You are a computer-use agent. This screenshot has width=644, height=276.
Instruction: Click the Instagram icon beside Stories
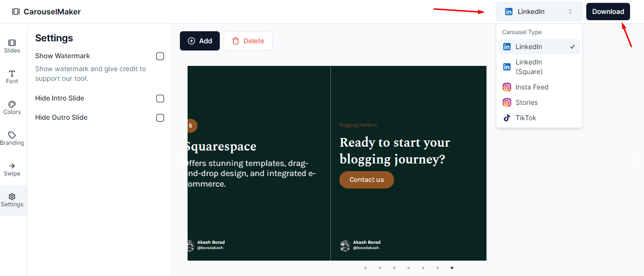coord(507,102)
